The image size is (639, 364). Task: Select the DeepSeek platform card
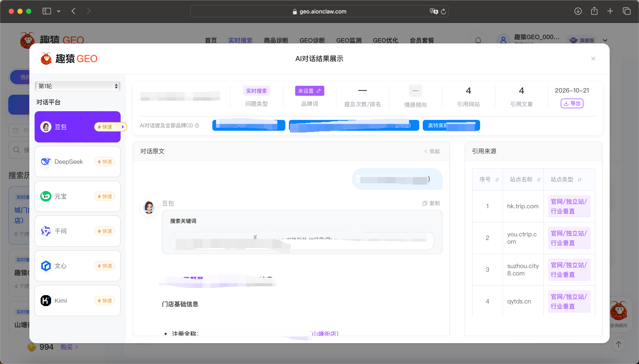(78, 162)
